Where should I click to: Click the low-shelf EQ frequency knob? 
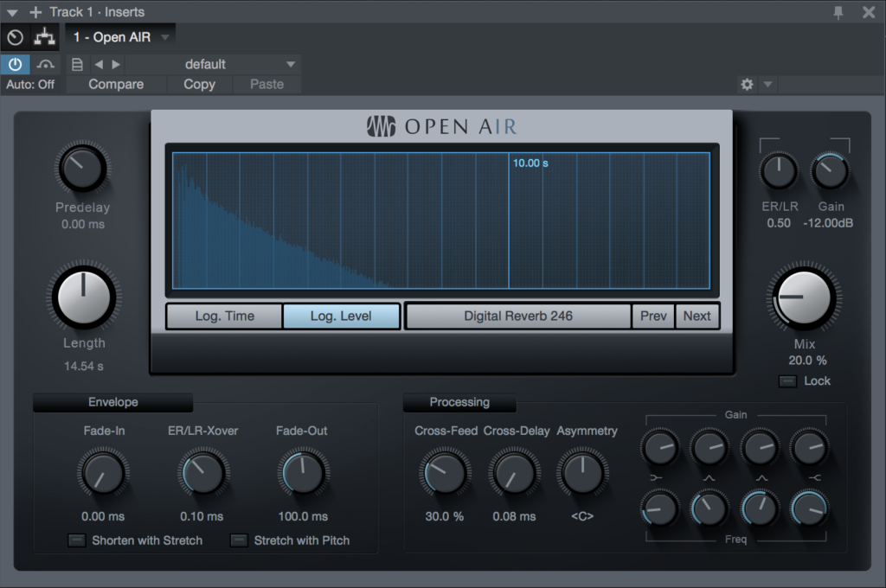[659, 509]
